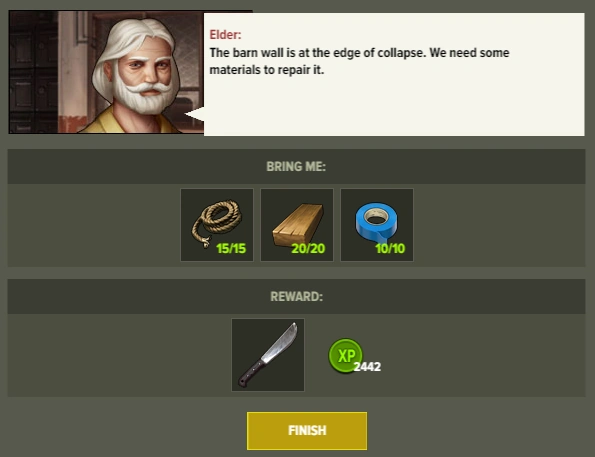Click the barn wall dialogue text
595x457 pixels.
pos(359,61)
